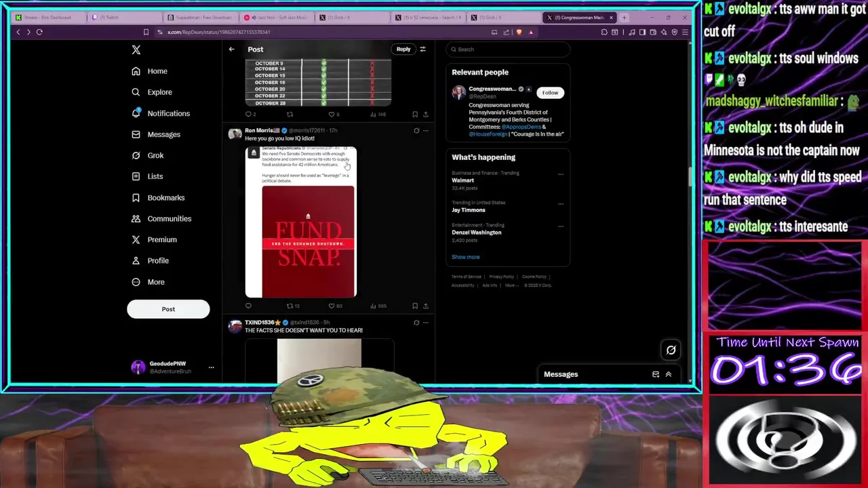Open Notifications in the sidebar

click(x=161, y=113)
